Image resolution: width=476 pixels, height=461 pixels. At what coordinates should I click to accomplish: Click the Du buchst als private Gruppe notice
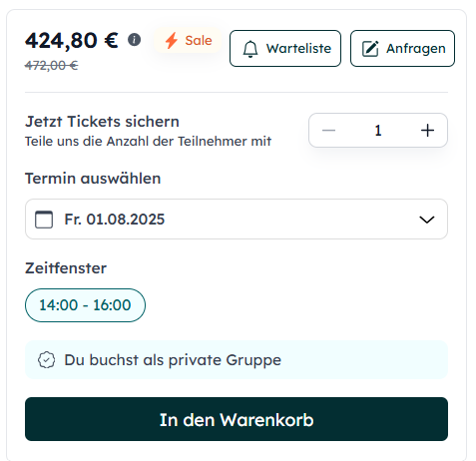(237, 360)
